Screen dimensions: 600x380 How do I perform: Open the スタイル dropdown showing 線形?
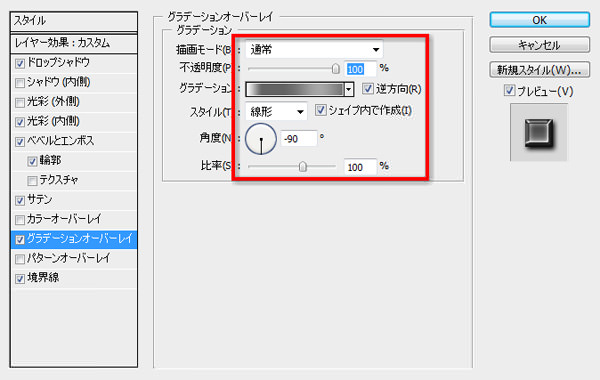click(276, 112)
